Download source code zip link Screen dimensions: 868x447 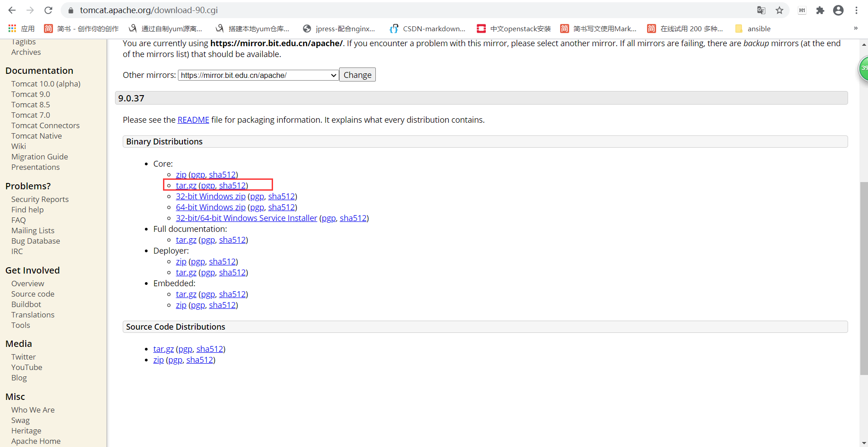(158, 360)
